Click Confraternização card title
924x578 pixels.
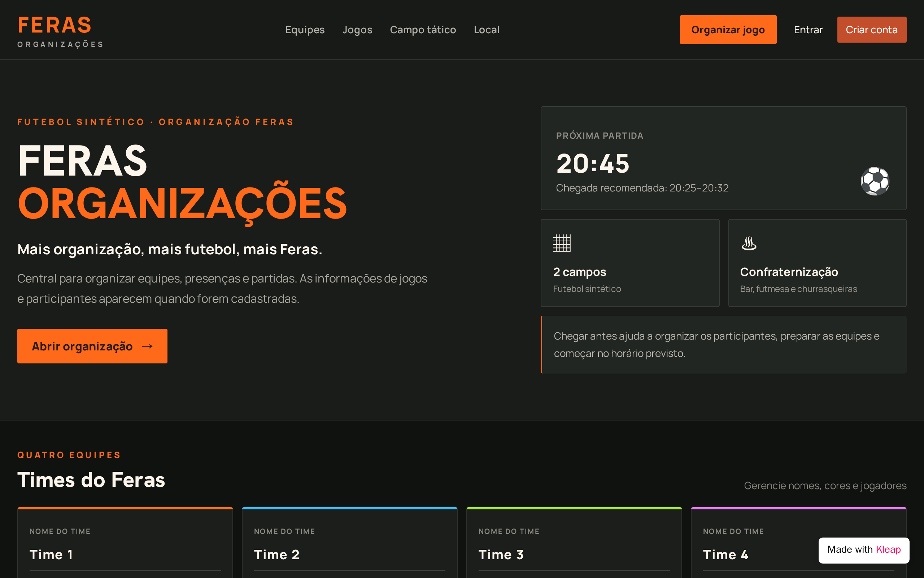tap(789, 272)
